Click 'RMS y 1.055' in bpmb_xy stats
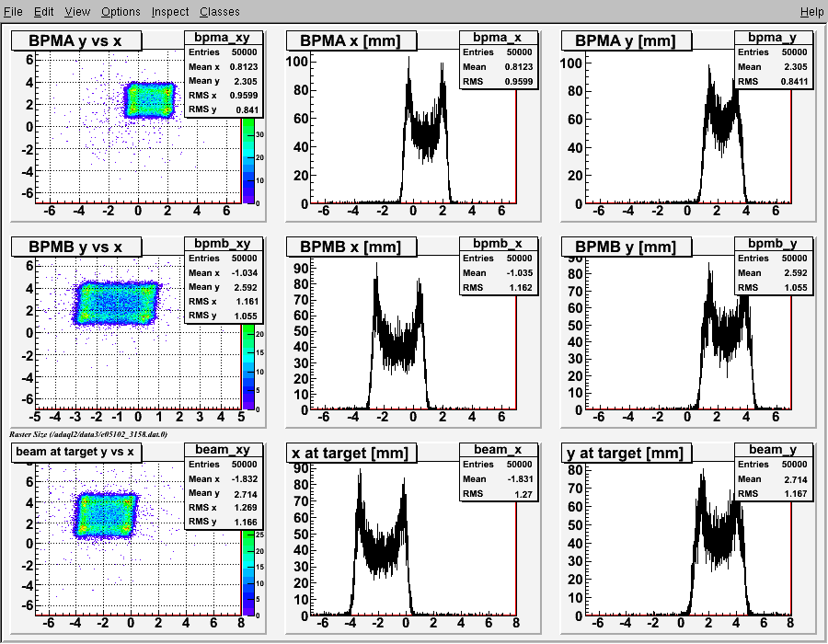Screen dimensions: 828x644 click(x=223, y=316)
